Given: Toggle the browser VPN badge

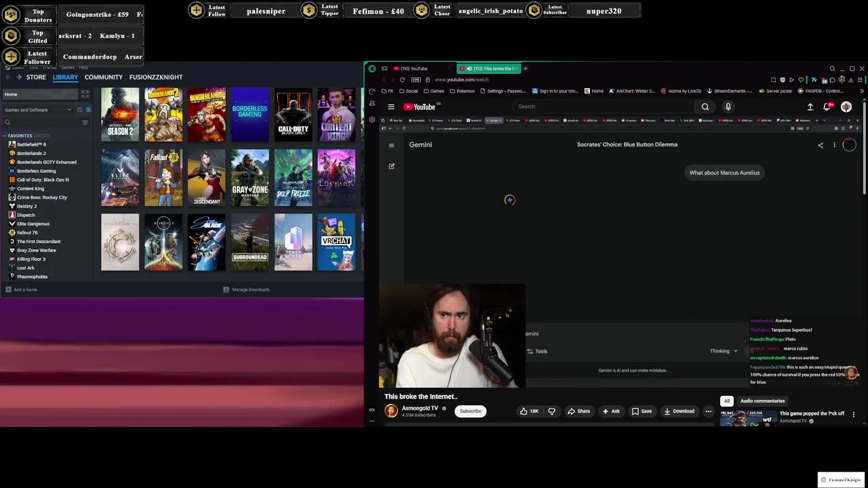Looking at the screenshot, I should (416, 80).
